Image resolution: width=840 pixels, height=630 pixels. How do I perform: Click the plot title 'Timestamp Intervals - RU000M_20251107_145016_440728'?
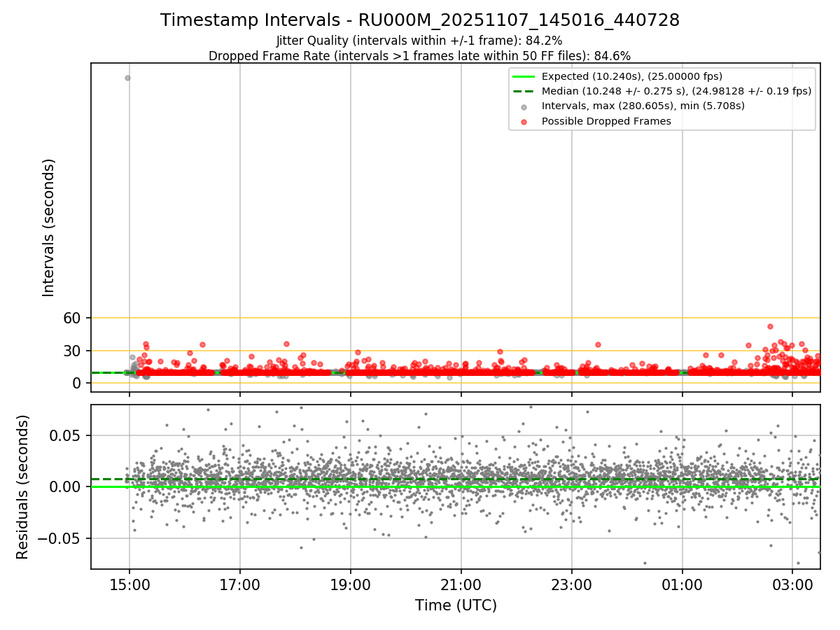click(x=420, y=20)
